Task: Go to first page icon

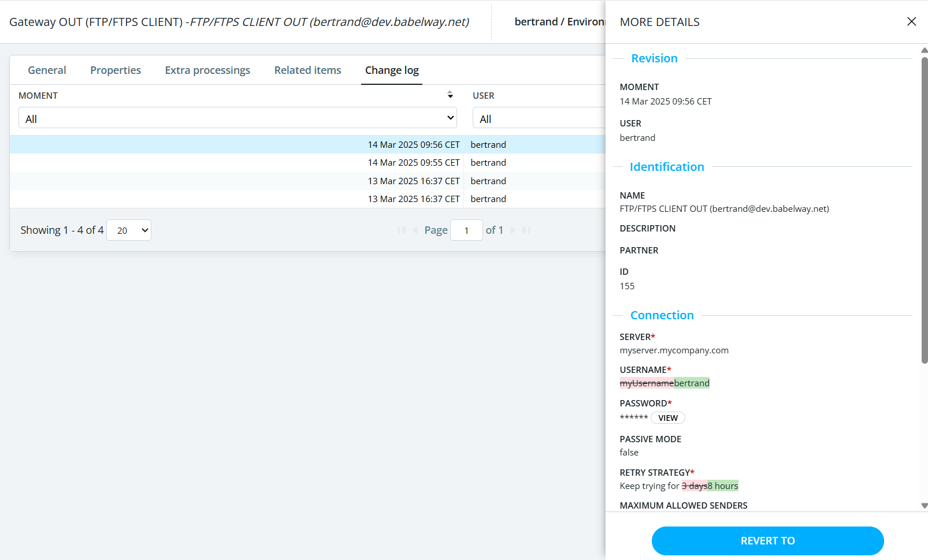Action: click(x=402, y=230)
